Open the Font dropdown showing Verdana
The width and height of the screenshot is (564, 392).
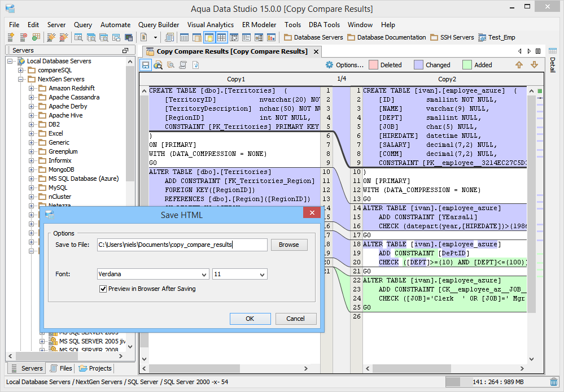click(152, 274)
